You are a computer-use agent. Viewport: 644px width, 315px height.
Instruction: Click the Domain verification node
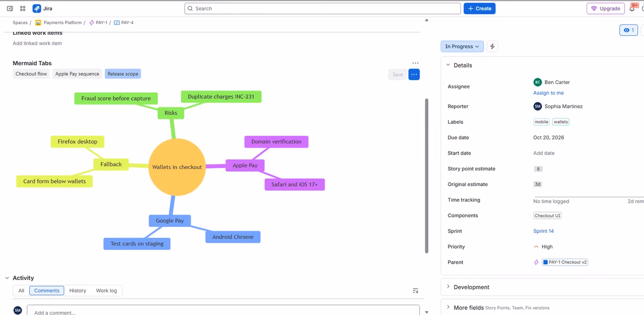276,141
